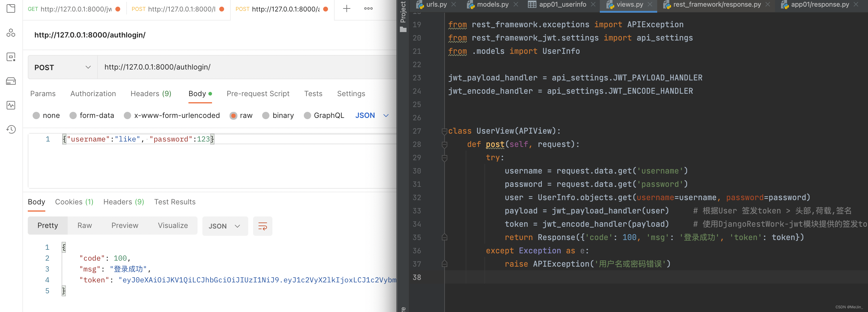Open the Project tool window
This screenshot has width=868, height=312.
pos(403,16)
